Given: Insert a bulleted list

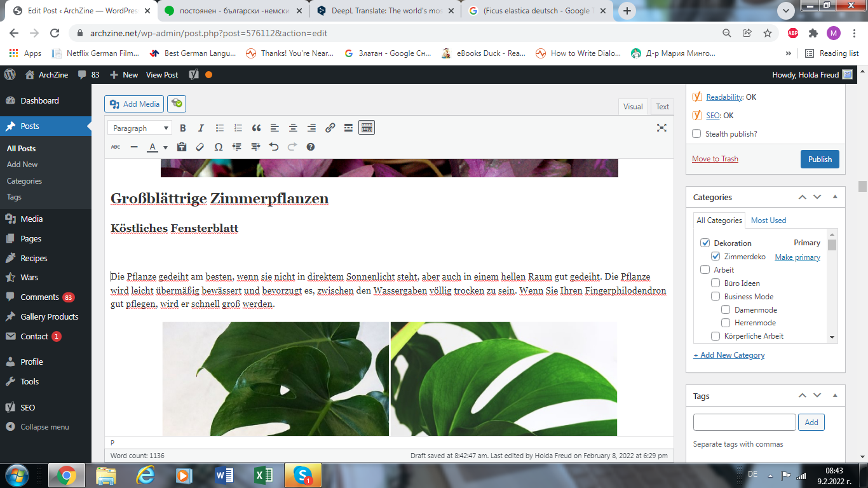Looking at the screenshot, I should (x=220, y=128).
